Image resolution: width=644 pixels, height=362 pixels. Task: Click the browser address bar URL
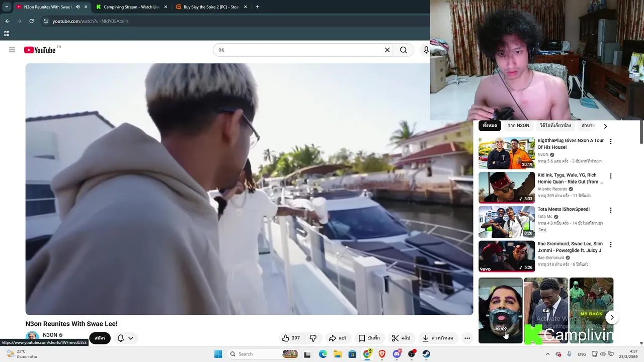click(x=91, y=21)
